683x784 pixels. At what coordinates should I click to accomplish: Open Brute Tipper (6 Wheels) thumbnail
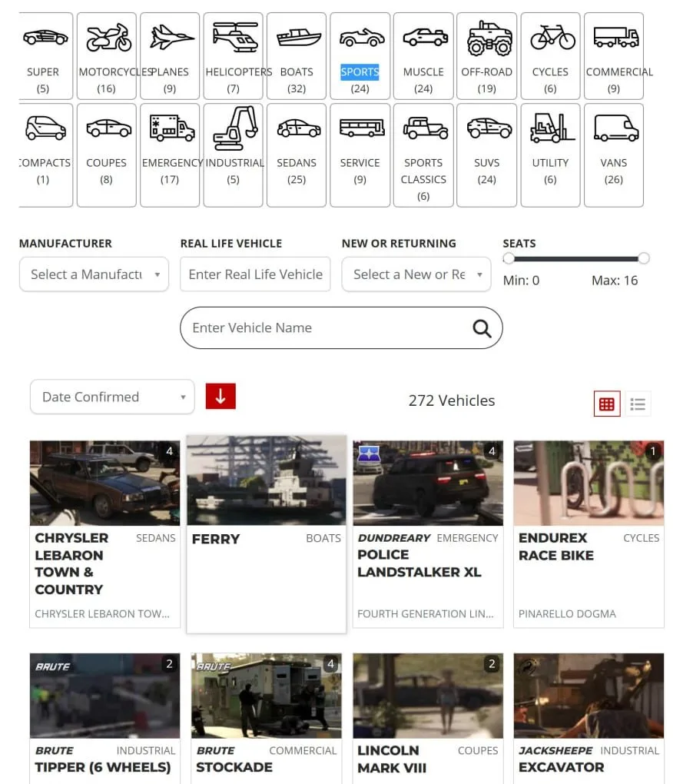tap(105, 696)
